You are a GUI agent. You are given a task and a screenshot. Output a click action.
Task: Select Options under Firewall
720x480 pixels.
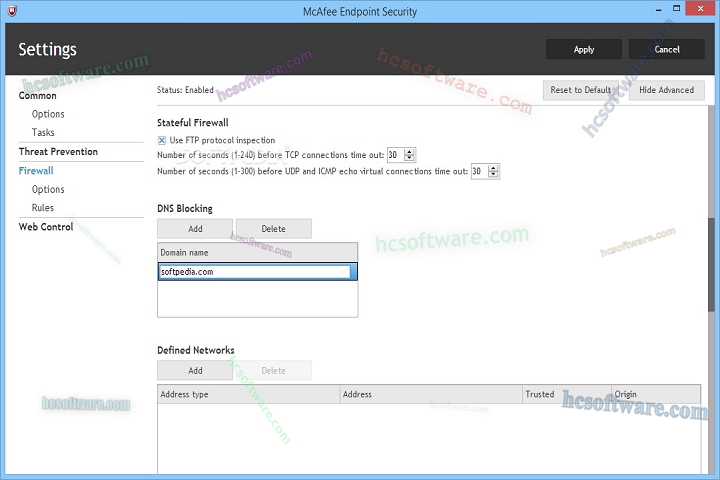48,189
